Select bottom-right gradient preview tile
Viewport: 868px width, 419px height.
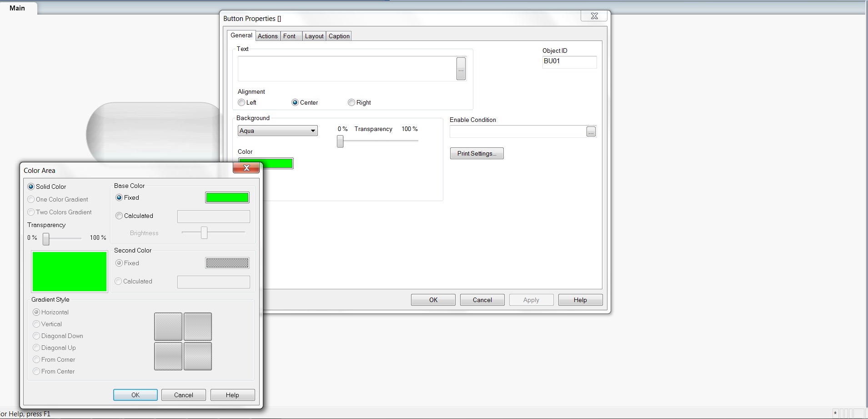pos(198,356)
